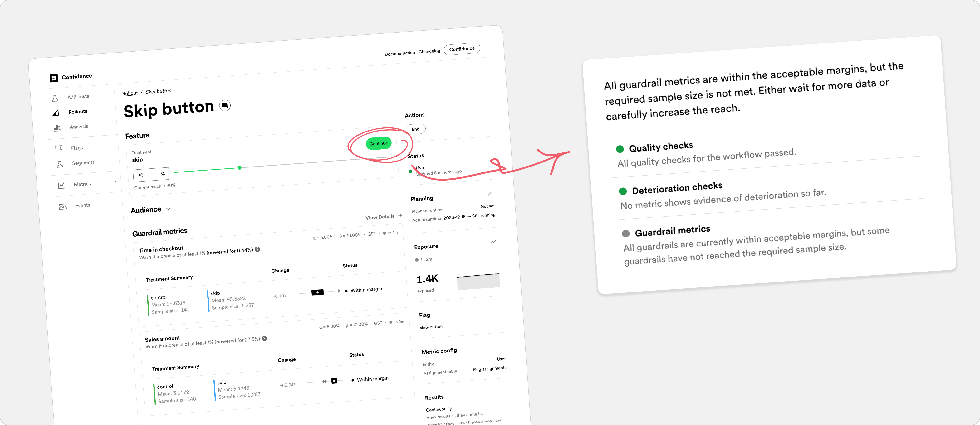
Task: Click the stop icon next to Skip button title
Action: pos(225,105)
